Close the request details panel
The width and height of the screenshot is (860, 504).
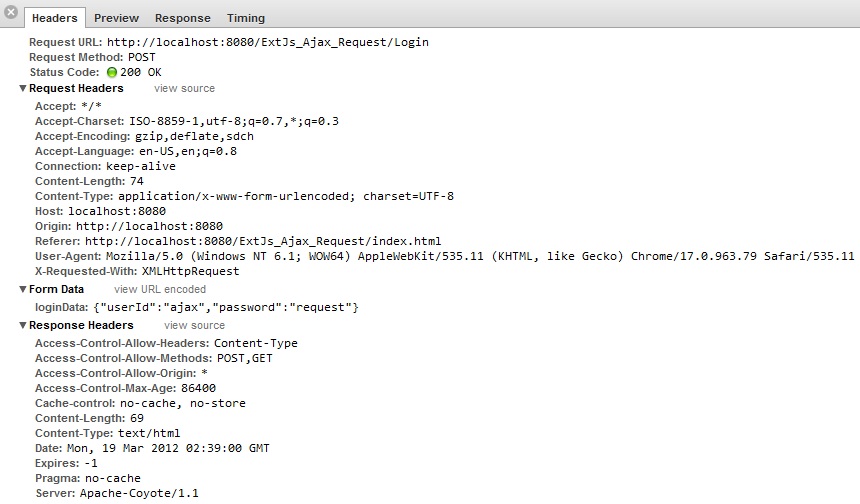(x=10, y=12)
